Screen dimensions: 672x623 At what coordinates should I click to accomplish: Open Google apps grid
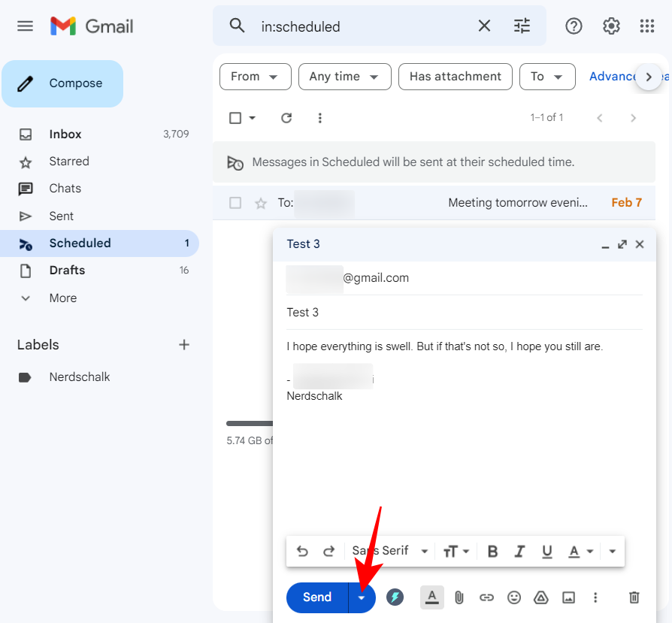[x=647, y=26]
